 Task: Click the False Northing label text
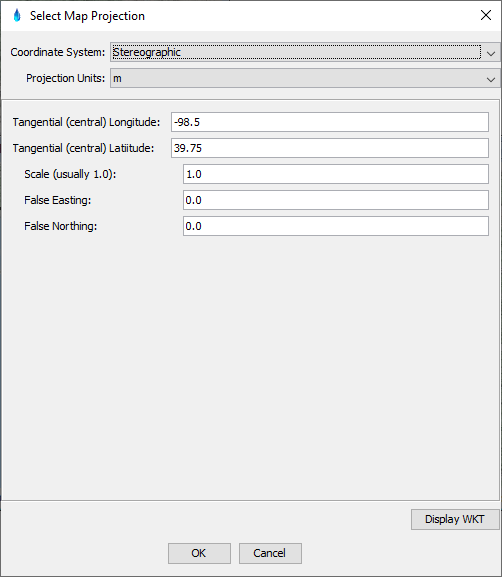[x=61, y=226]
